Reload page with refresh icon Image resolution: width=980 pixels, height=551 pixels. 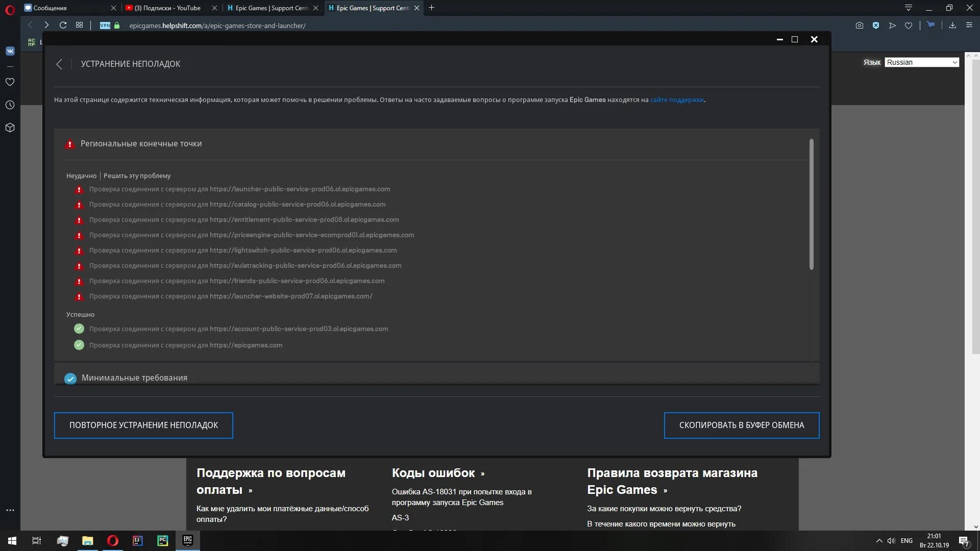(63, 25)
